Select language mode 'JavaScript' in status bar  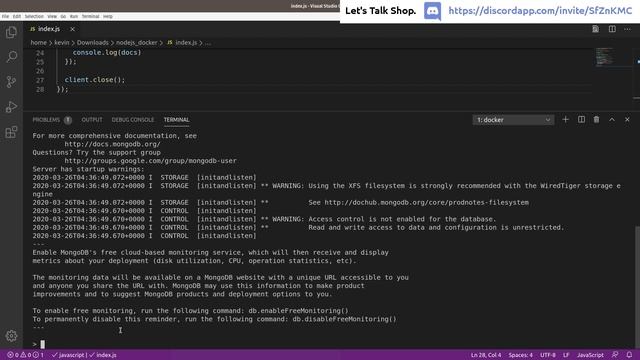[x=590, y=355]
